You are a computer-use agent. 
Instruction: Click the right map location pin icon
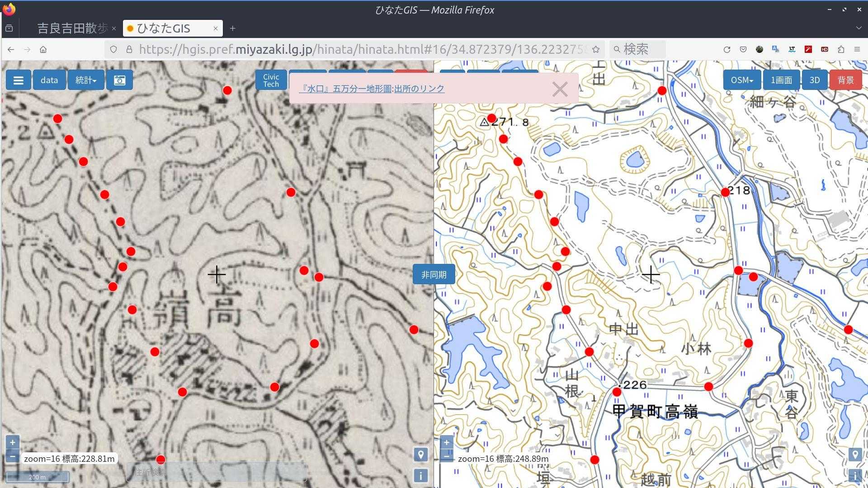pos(854,455)
